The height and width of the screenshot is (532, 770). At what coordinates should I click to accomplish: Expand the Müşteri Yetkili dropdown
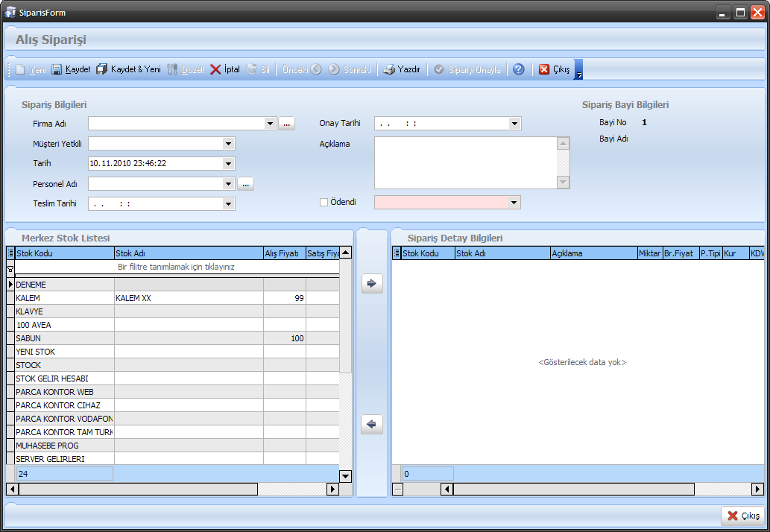[x=228, y=144]
